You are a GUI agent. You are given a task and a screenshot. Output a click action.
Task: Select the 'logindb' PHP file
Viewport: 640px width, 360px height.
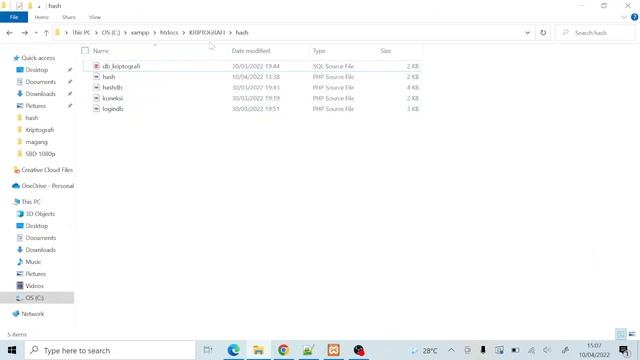(251, 109)
